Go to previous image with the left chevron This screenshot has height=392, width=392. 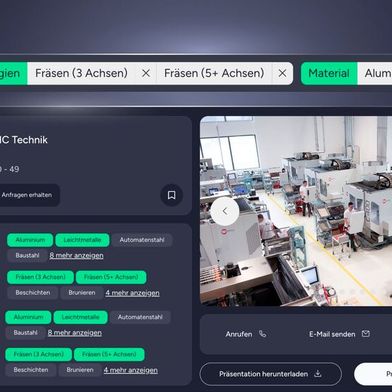(x=225, y=211)
